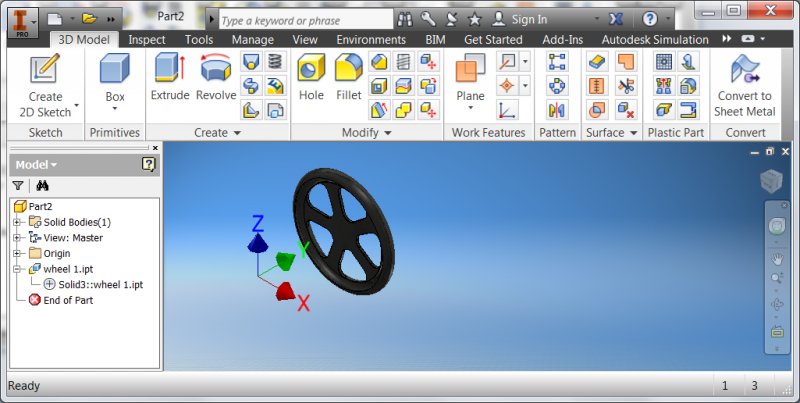Choose the Sweep tool icon
The width and height of the screenshot is (800, 403).
(251, 86)
